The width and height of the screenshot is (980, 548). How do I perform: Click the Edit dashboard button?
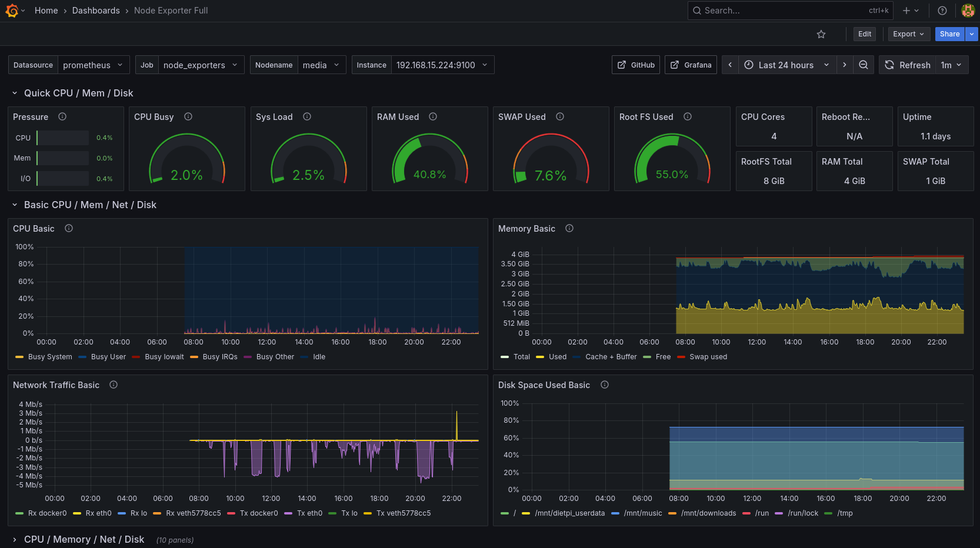(864, 34)
